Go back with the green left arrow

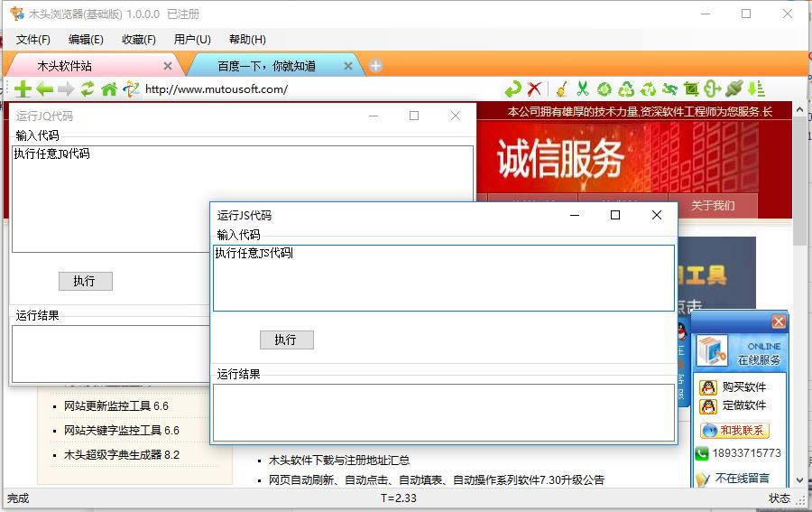point(44,88)
